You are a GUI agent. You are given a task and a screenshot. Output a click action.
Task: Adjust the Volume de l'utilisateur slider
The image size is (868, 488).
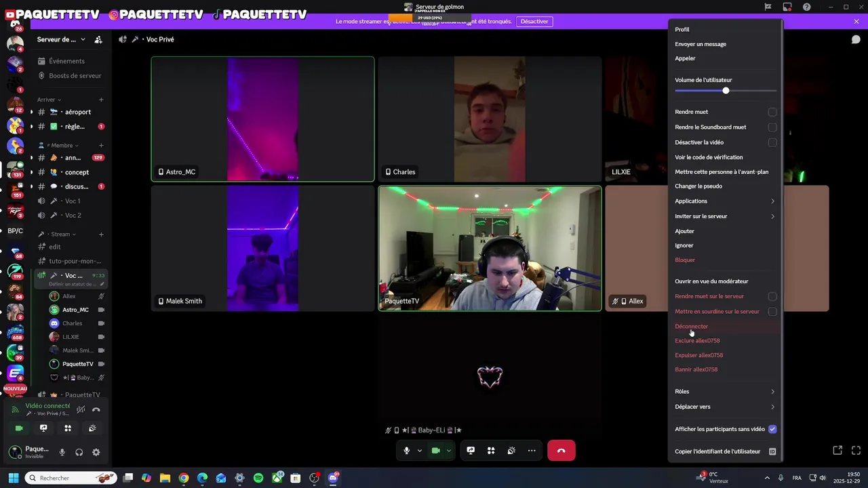click(726, 90)
